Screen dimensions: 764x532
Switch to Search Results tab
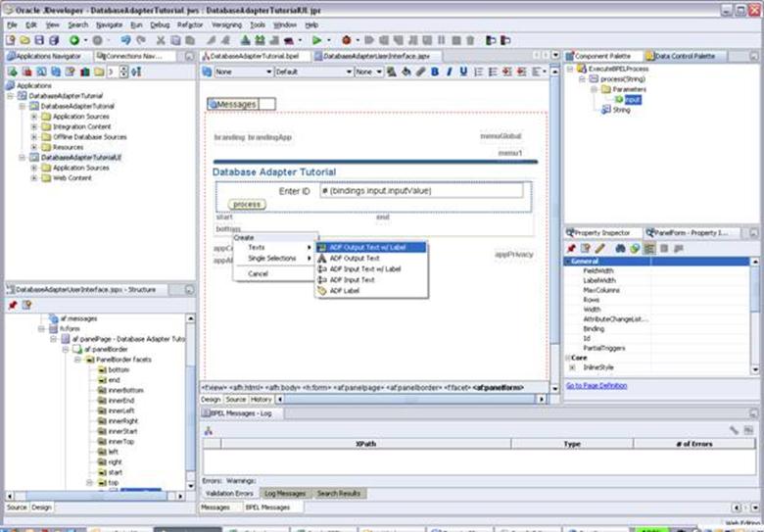click(x=339, y=494)
